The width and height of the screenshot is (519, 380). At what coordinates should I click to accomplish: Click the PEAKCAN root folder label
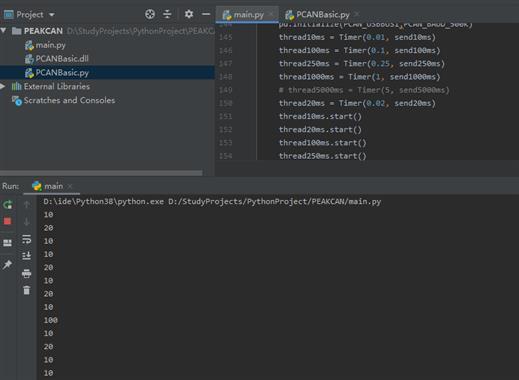pos(43,31)
